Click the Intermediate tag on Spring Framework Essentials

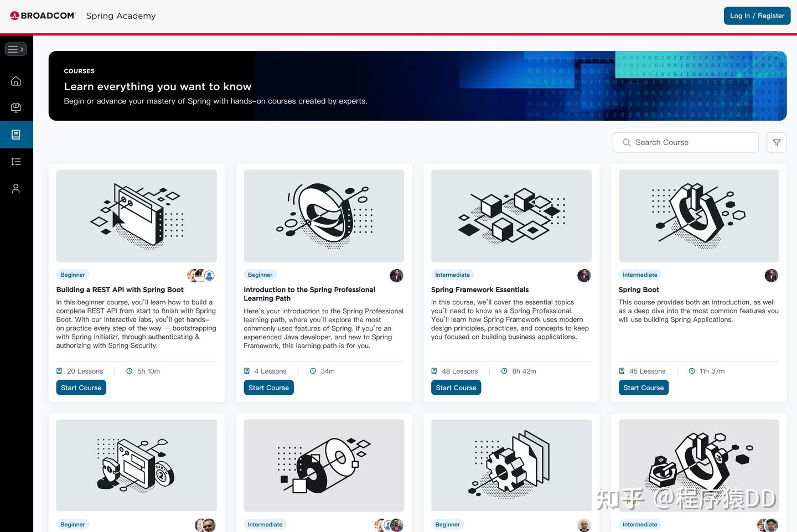452,275
